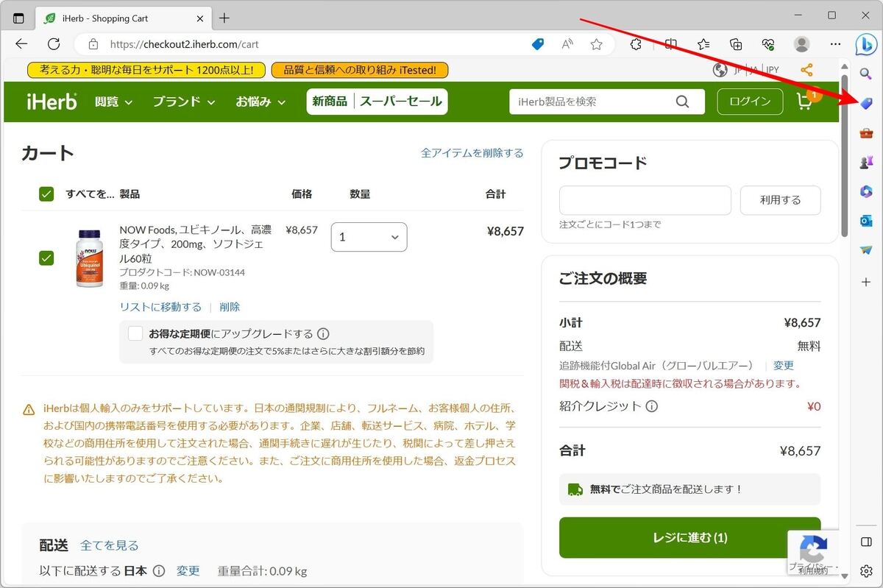883x588 pixels.
Task: Expand the ブランド menu
Action: [x=184, y=102]
